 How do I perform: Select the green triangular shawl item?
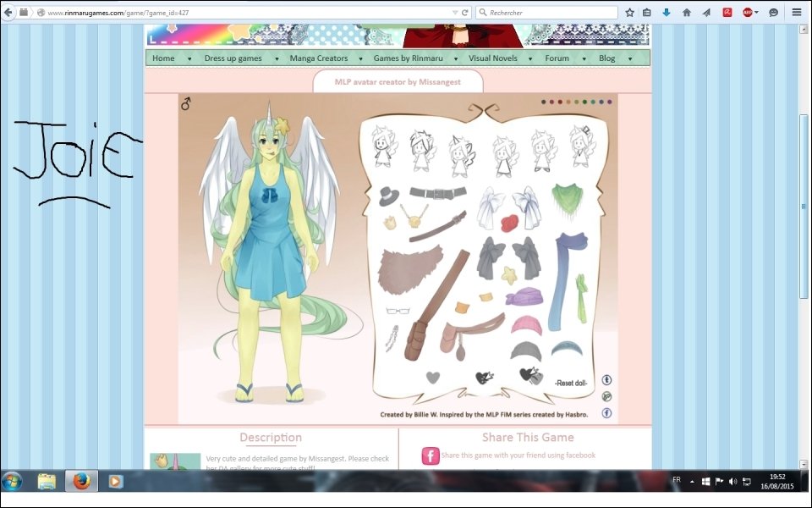pos(567,198)
